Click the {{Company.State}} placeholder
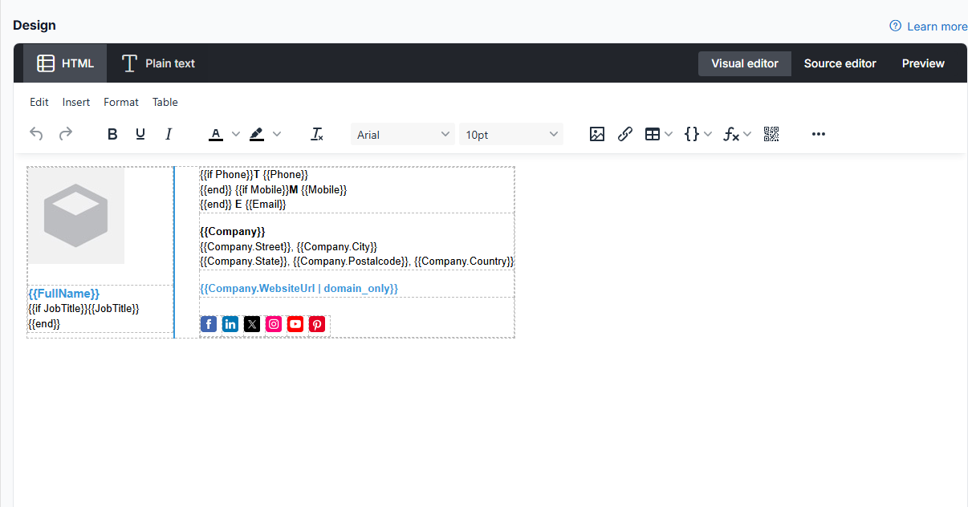This screenshot has width=980, height=507. (x=243, y=262)
